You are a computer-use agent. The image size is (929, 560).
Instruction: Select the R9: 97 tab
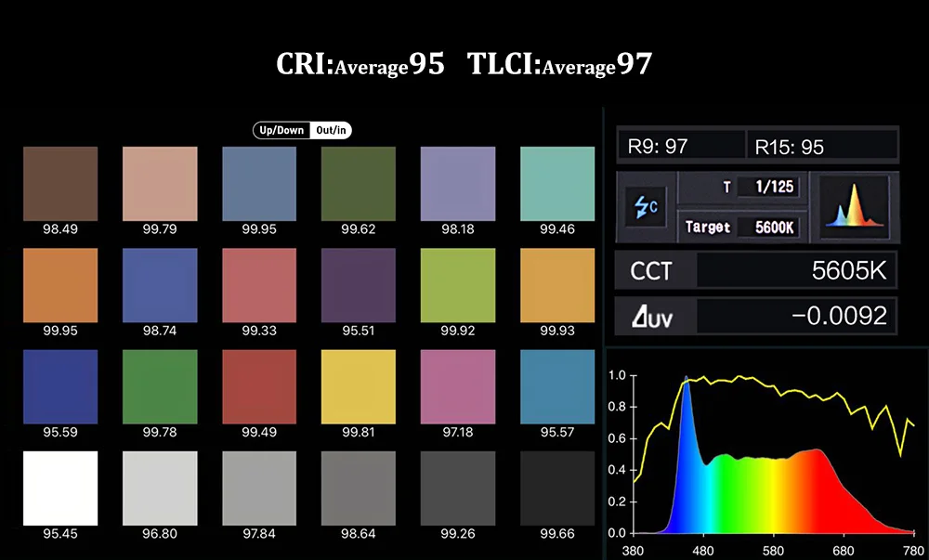[x=681, y=146]
